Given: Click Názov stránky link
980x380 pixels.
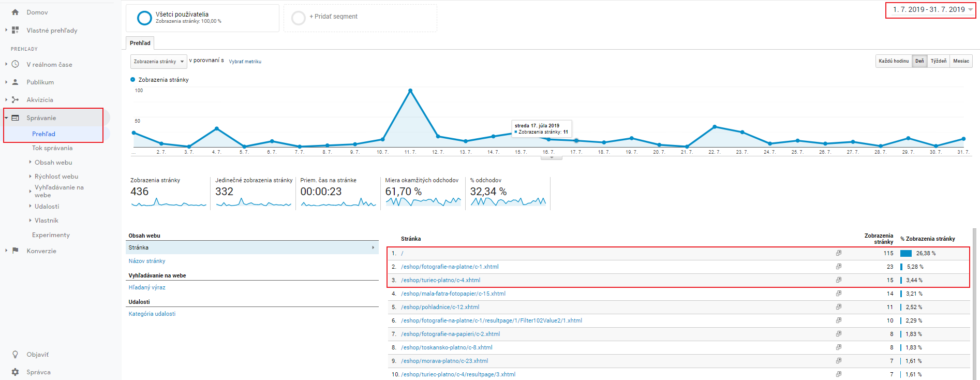Looking at the screenshot, I should (x=147, y=261).
